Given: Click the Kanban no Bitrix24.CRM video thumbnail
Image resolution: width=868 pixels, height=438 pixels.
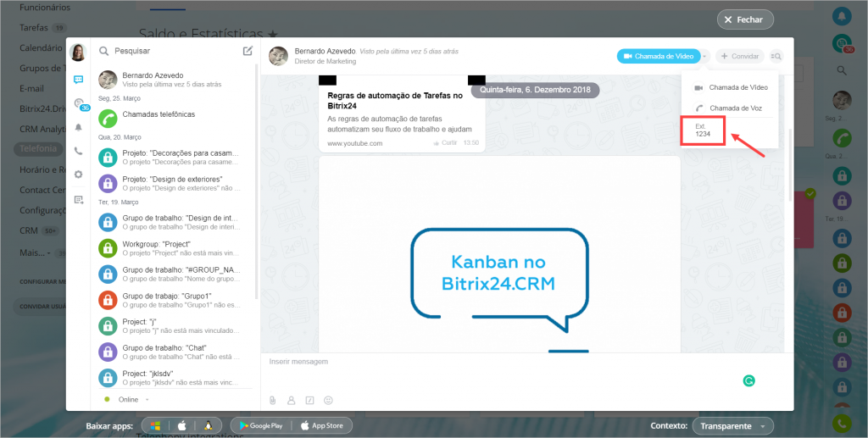Looking at the screenshot, I should (x=499, y=254).
